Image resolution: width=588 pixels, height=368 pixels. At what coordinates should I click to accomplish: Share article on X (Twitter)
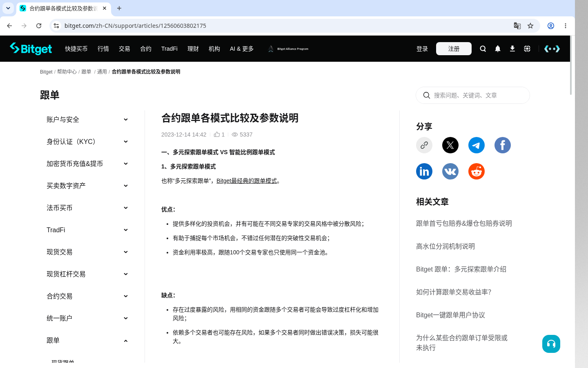click(x=450, y=145)
